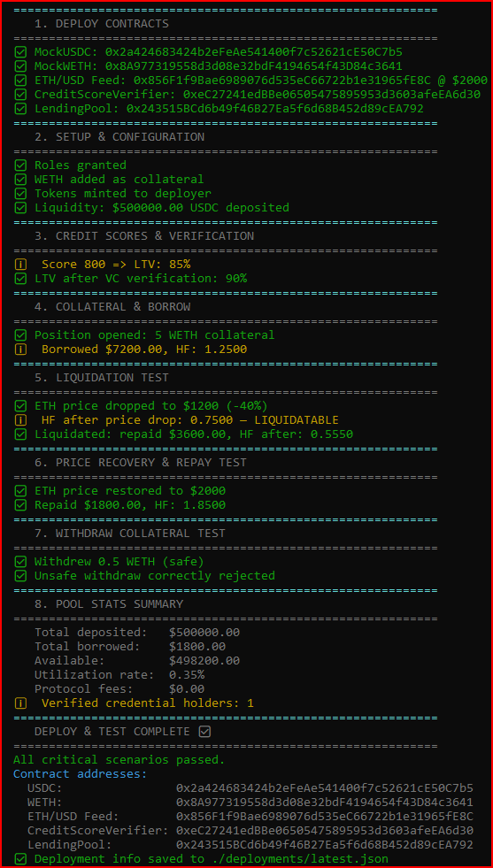Click the '2. SETUP & CONFIGURATION' heading
The width and height of the screenshot is (493, 868).
119,137
